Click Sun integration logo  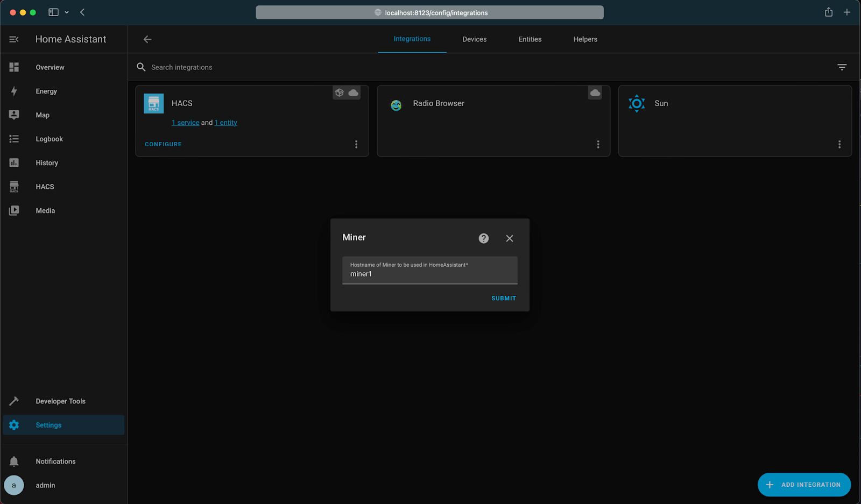[637, 103]
